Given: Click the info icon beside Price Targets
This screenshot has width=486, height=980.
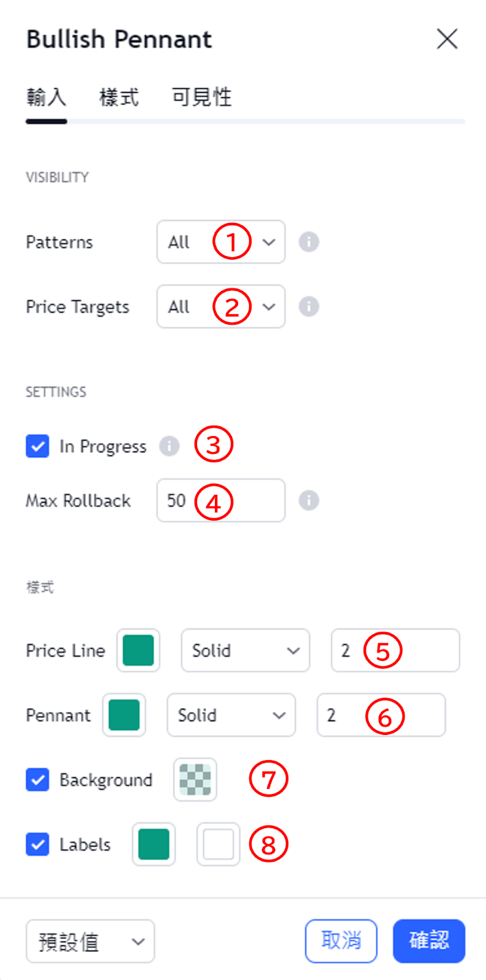Looking at the screenshot, I should [308, 306].
